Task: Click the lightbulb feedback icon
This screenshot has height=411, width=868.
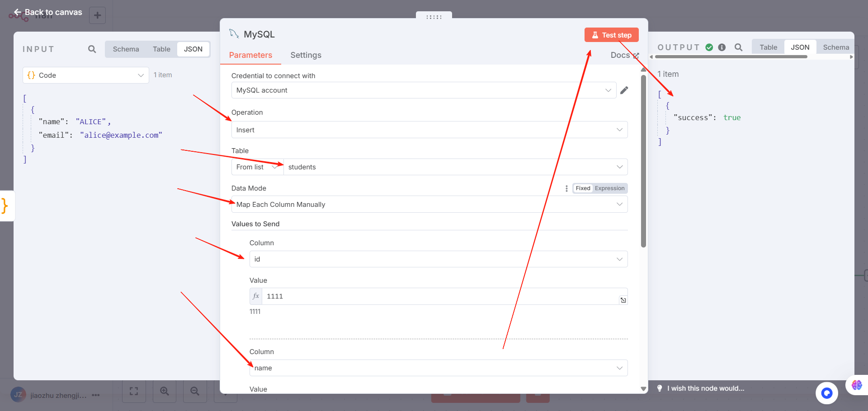Action: click(660, 388)
